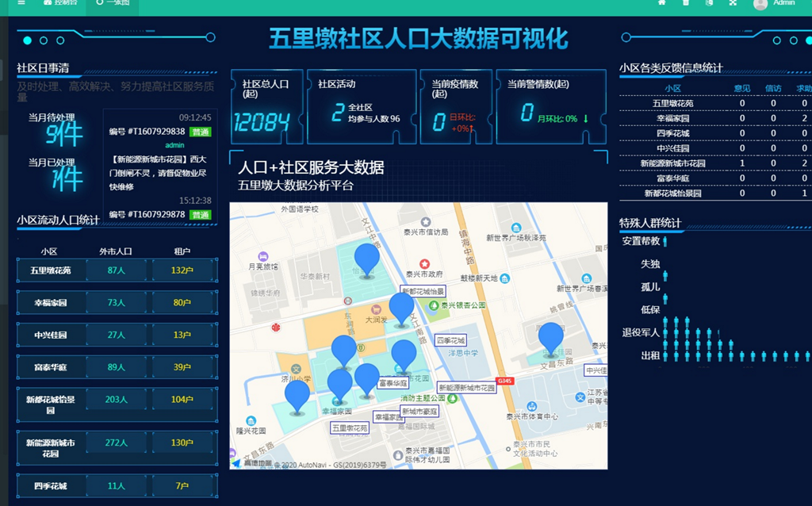The height and width of the screenshot is (506, 812).
Task: Click 退役军人 row in 特殊人群统计 chart
Action: pyautogui.click(x=641, y=333)
